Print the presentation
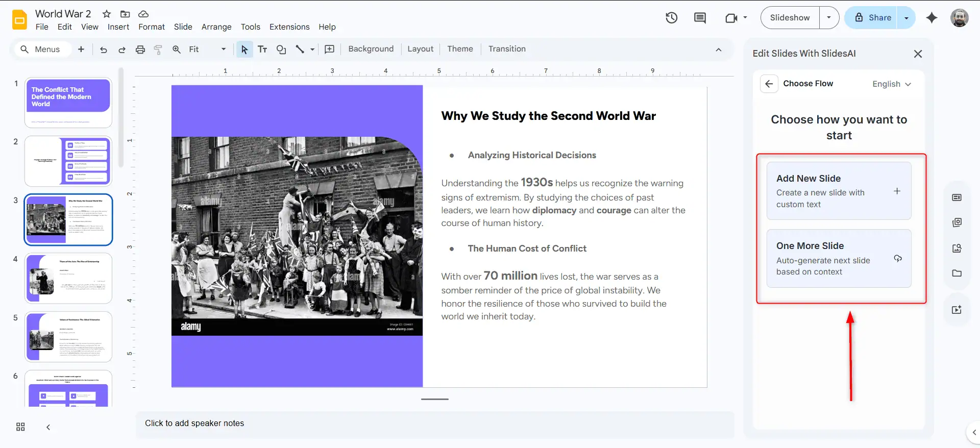This screenshot has height=448, width=980. [140, 49]
